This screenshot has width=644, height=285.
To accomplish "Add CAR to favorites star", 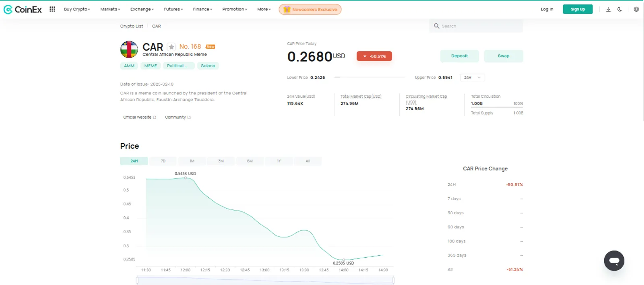I will pyautogui.click(x=171, y=47).
